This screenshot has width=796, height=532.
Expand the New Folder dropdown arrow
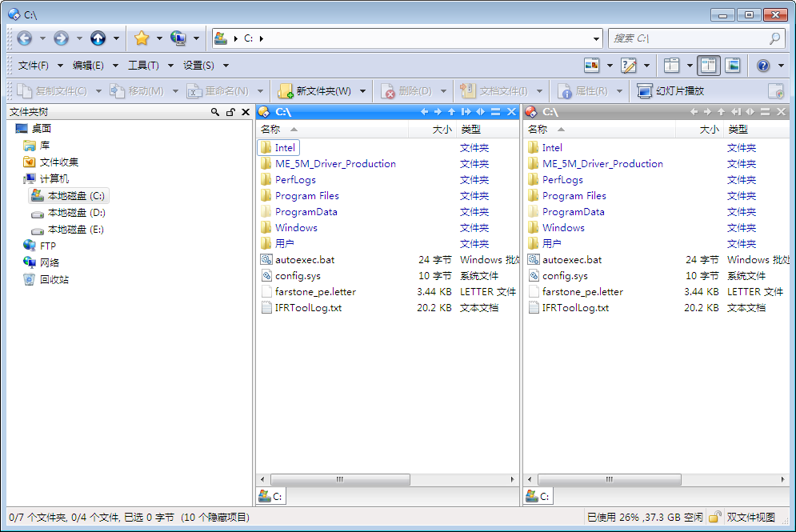(x=362, y=91)
